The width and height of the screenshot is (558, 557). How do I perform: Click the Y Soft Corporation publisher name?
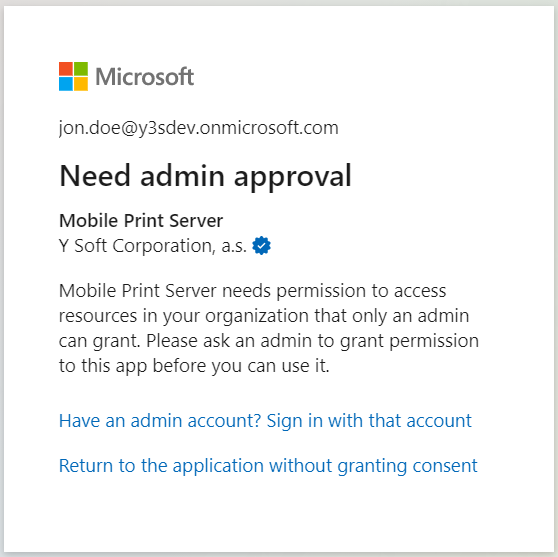(137, 246)
